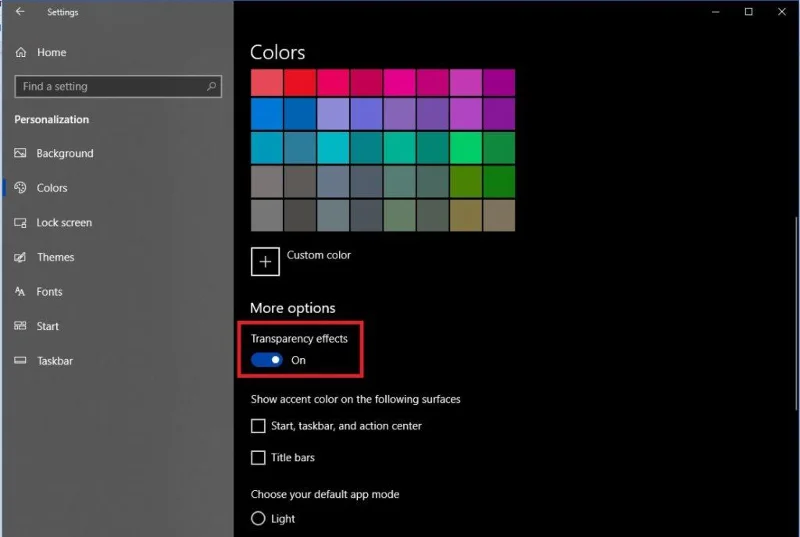Viewport: 800px width, 537px height.
Task: Pick the cyan swatch, third in third row
Action: coord(333,148)
